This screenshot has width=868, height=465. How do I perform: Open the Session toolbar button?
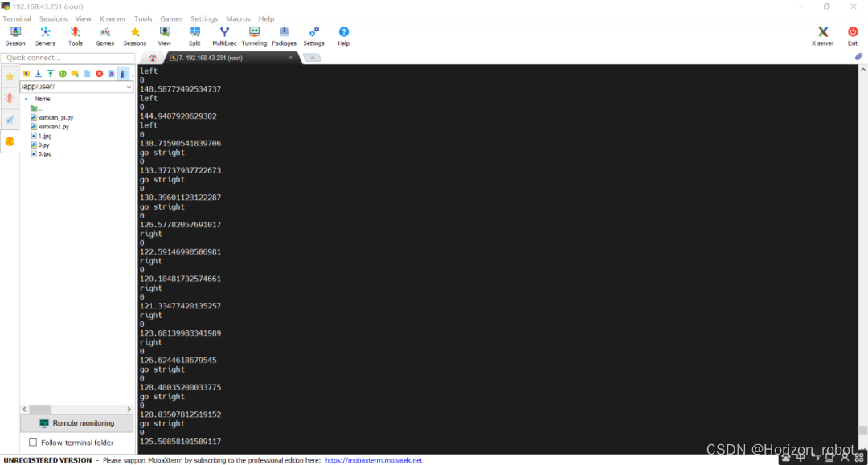point(15,36)
